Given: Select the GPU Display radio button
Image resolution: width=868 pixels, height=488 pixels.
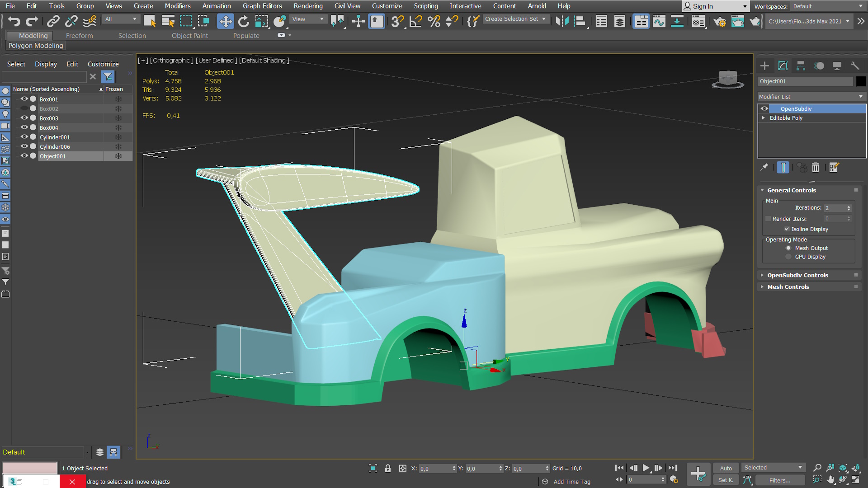Looking at the screenshot, I should (x=788, y=257).
